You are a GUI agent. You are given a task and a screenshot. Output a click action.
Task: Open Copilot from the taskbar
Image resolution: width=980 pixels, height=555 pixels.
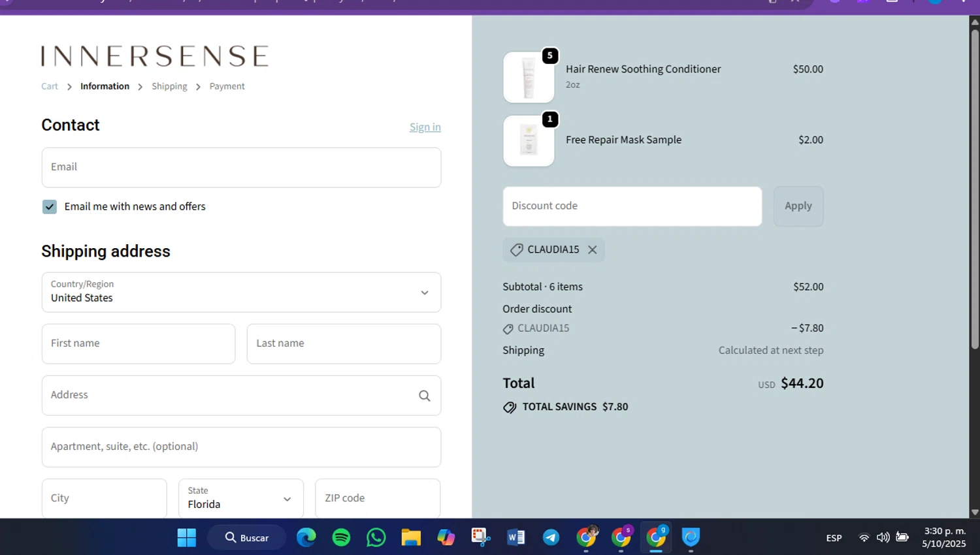446,537
